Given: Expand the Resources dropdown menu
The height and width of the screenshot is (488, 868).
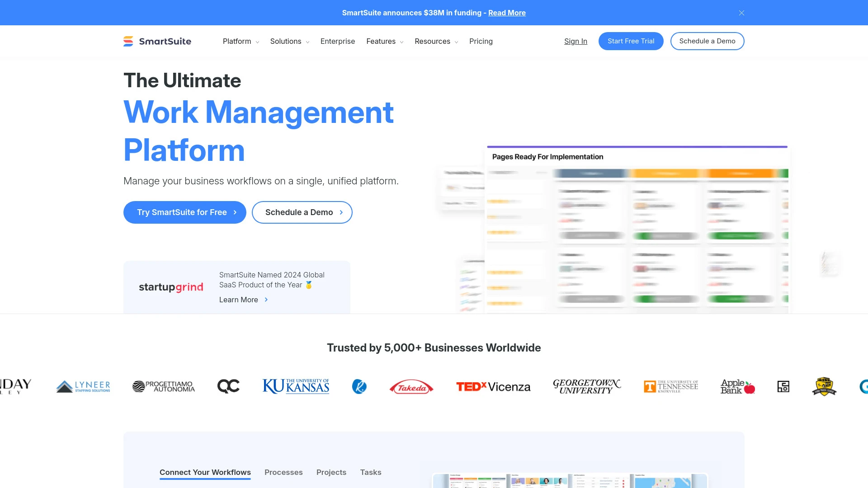Looking at the screenshot, I should pyautogui.click(x=436, y=41).
